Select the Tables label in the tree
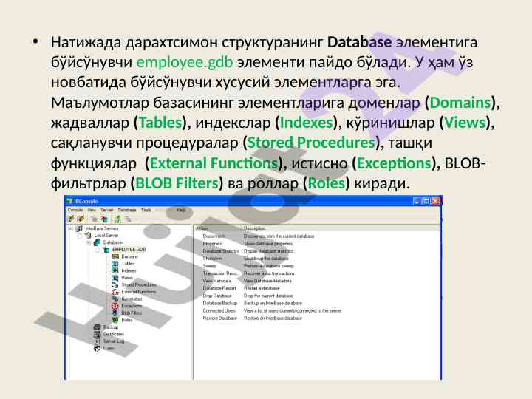 coord(128,264)
